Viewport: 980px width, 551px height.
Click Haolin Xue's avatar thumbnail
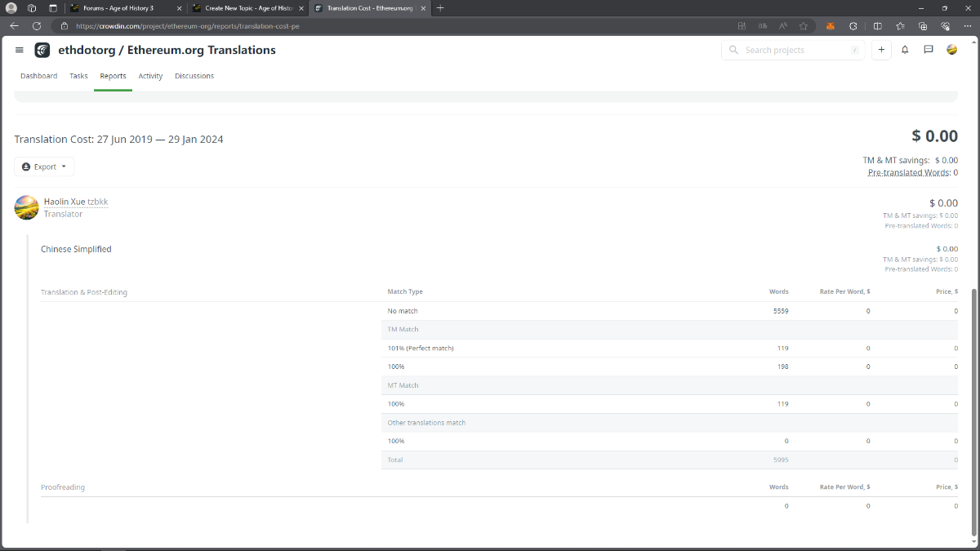click(27, 207)
